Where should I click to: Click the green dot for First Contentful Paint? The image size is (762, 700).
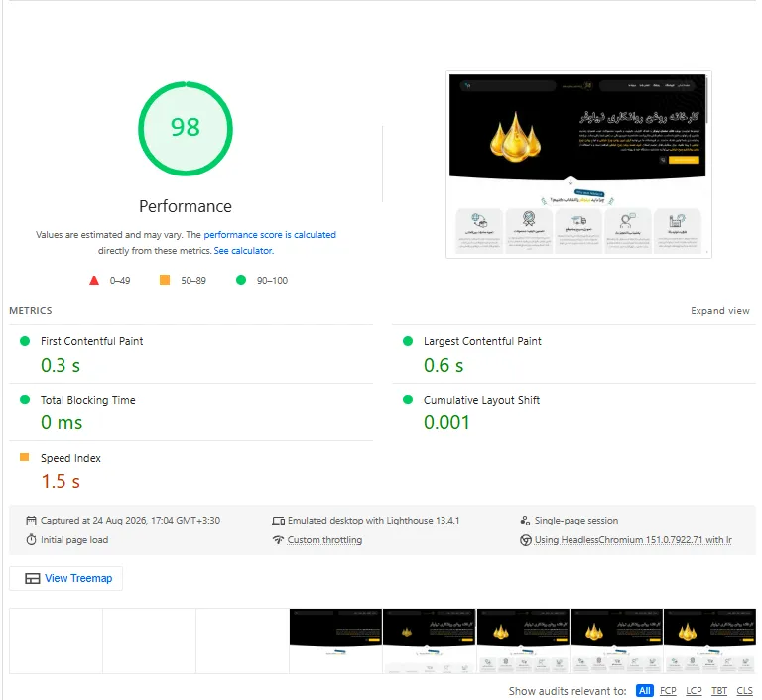click(24, 341)
